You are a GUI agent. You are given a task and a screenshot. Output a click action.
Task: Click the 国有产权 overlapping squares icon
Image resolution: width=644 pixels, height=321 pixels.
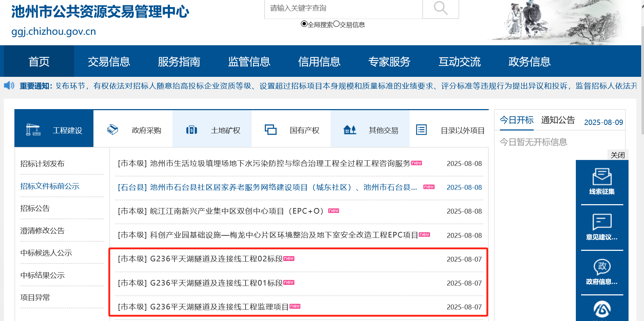pyautogui.click(x=271, y=129)
